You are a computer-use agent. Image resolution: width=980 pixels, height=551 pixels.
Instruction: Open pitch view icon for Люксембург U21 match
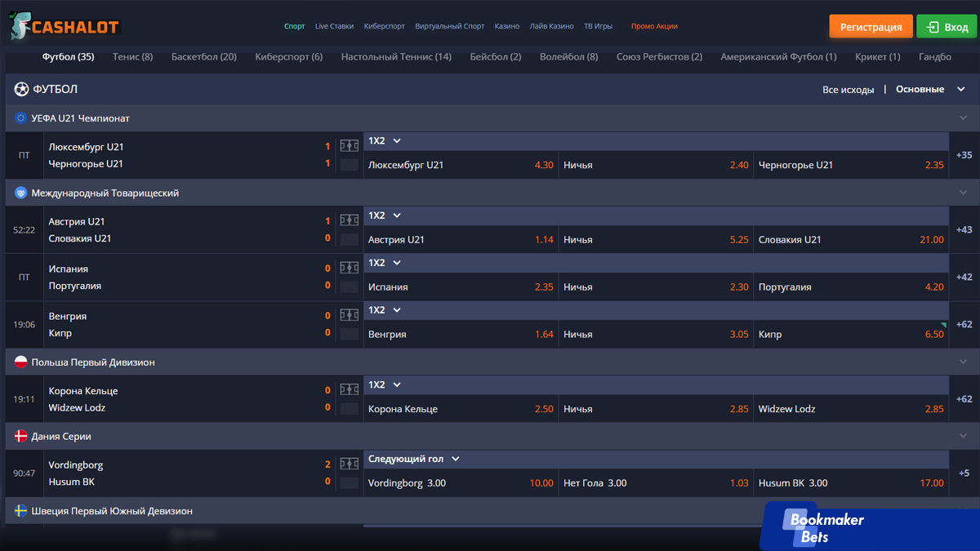[350, 146]
